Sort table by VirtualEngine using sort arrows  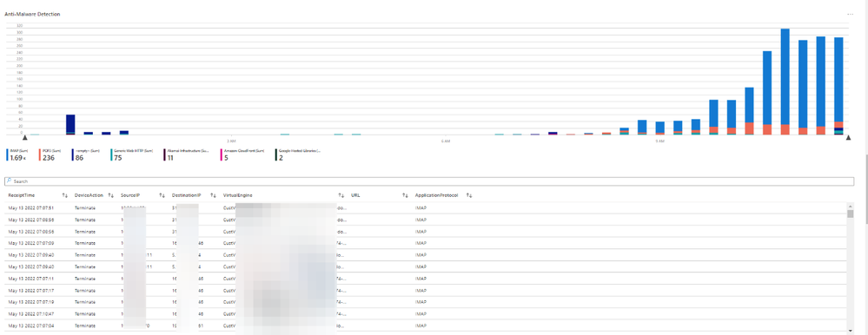341,195
